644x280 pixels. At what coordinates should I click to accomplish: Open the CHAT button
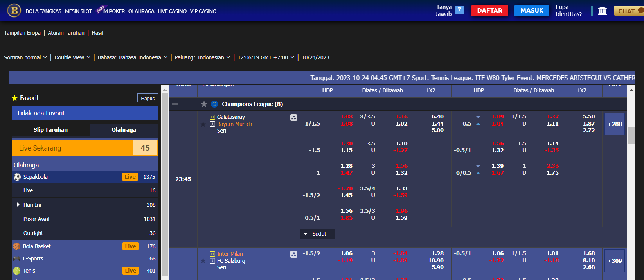pyautogui.click(x=629, y=11)
